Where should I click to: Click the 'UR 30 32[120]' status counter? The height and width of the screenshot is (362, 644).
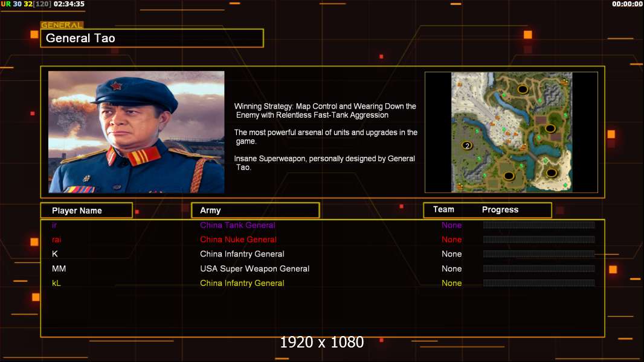tap(27, 4)
